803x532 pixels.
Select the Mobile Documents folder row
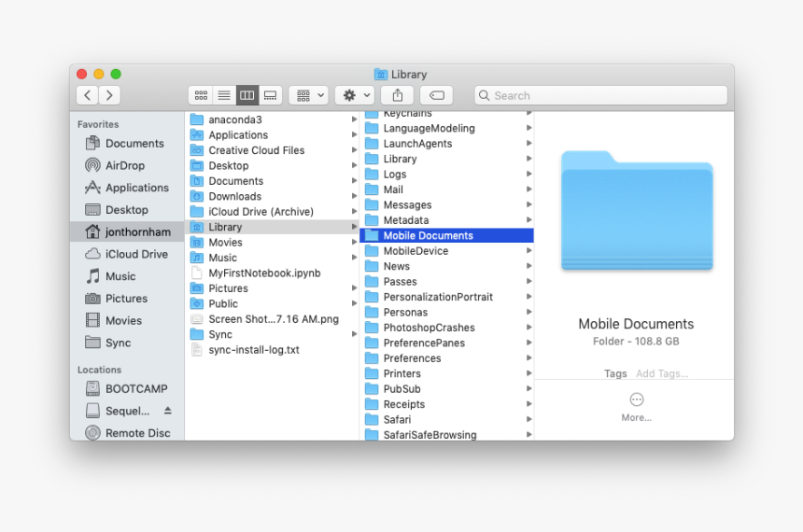pos(446,235)
